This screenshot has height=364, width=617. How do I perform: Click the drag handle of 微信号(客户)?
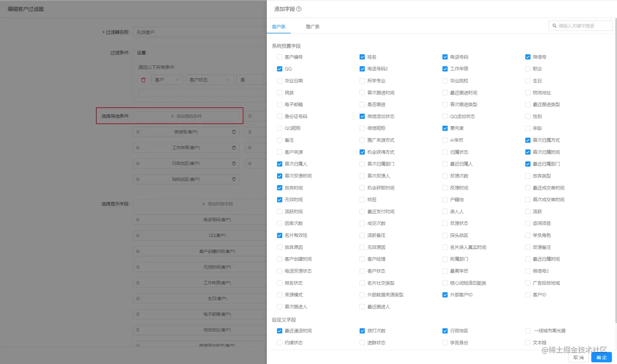[138, 132]
